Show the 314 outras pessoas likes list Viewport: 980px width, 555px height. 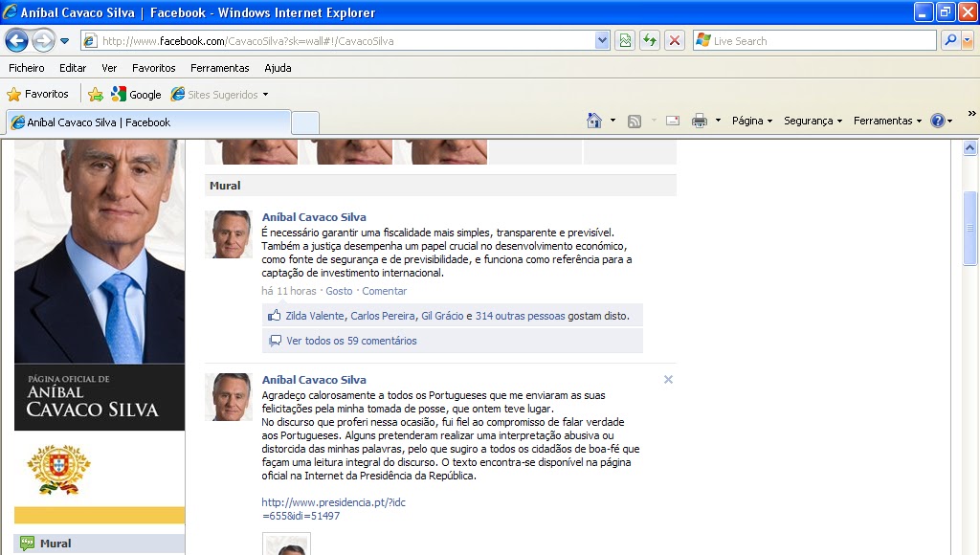pyautogui.click(x=520, y=316)
